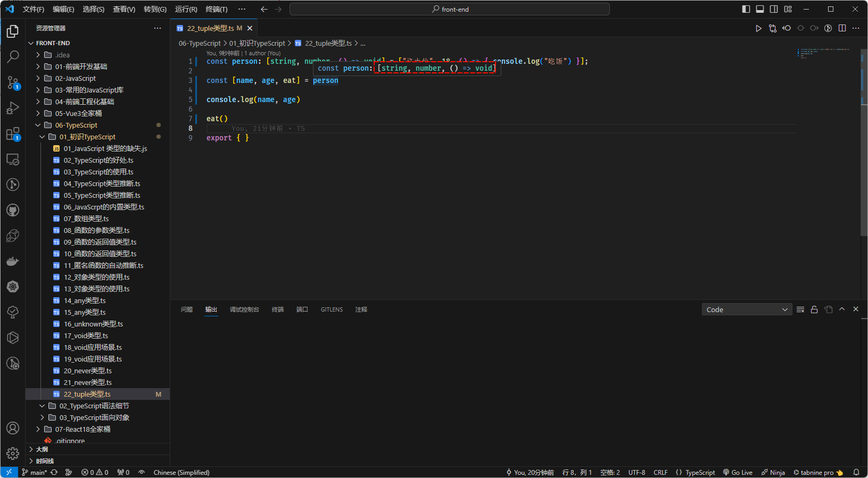Viewport: 868px width, 478px height.
Task: Click the split editor icon
Action: pyautogui.click(x=842, y=28)
